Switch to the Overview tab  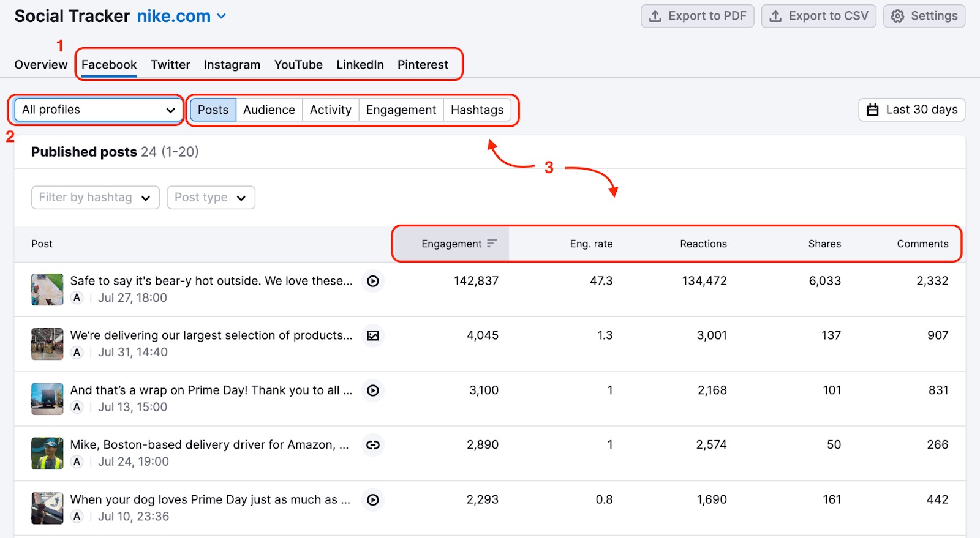coord(41,64)
